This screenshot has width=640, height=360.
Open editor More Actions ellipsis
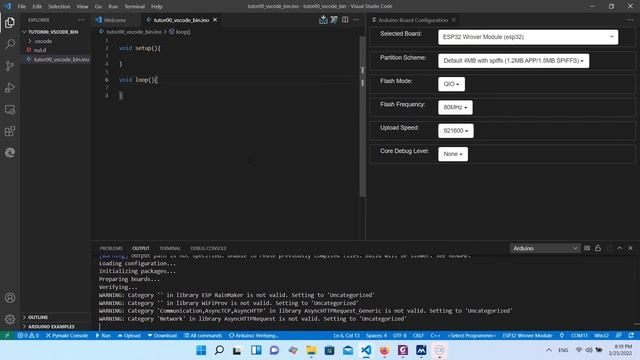point(356,20)
